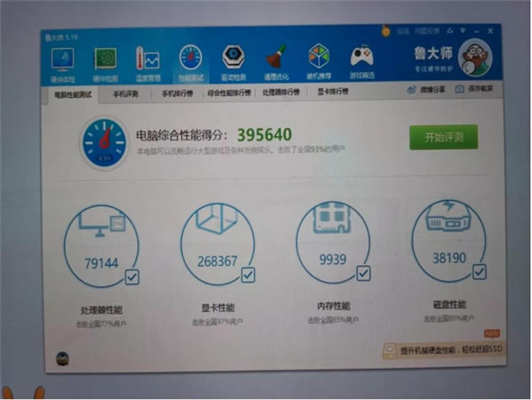532x400 pixels.
Task: Switch to the 显卡排行榜 tab
Action: (333, 92)
